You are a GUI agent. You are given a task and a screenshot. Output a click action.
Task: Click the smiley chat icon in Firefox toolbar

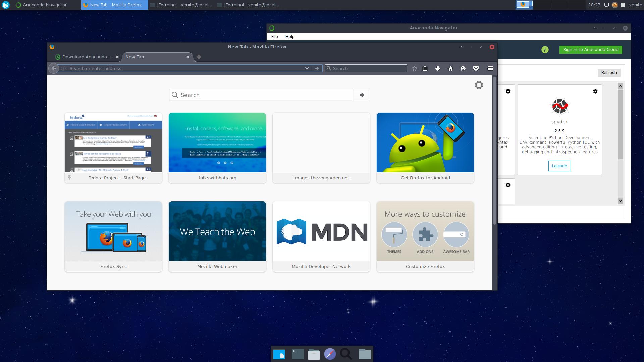click(463, 68)
